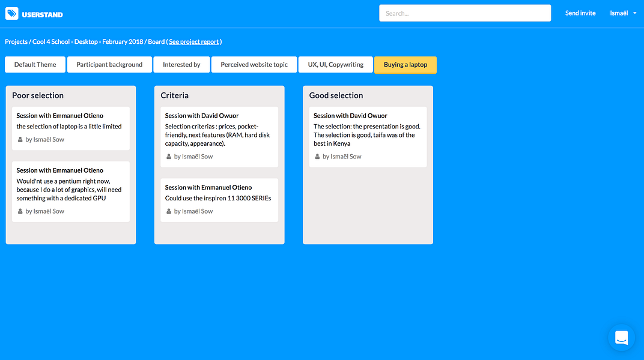Click the Criteria column title

pos(175,95)
